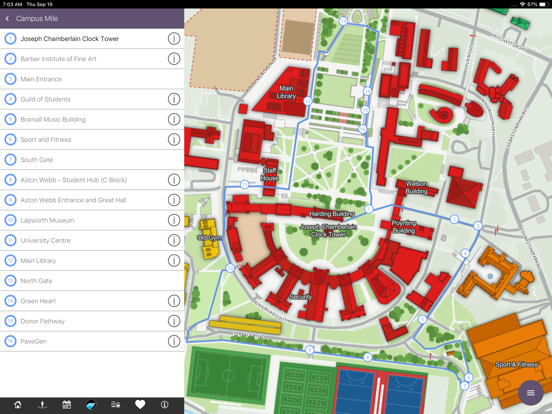Tap the Poynting Building label on map

click(x=404, y=227)
